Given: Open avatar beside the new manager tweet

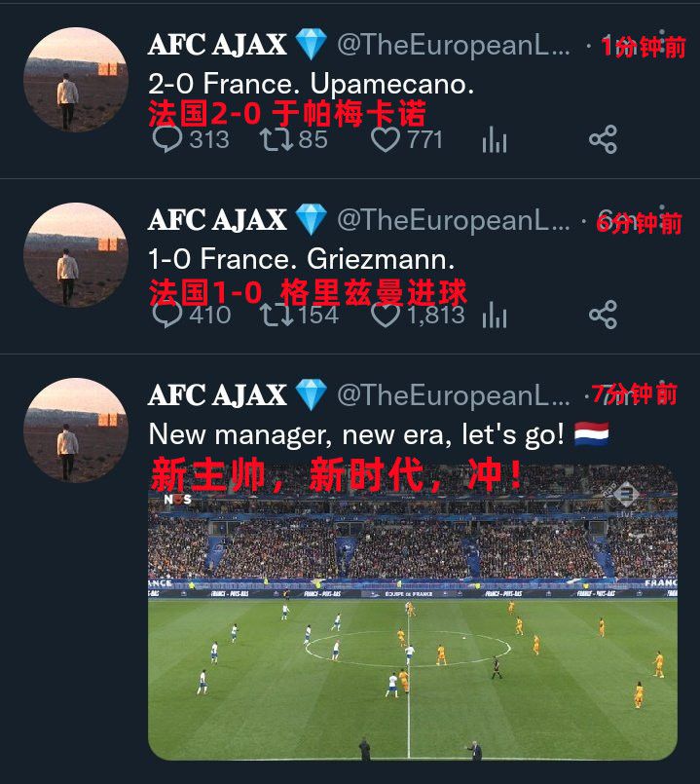Looking at the screenshot, I should [x=76, y=430].
